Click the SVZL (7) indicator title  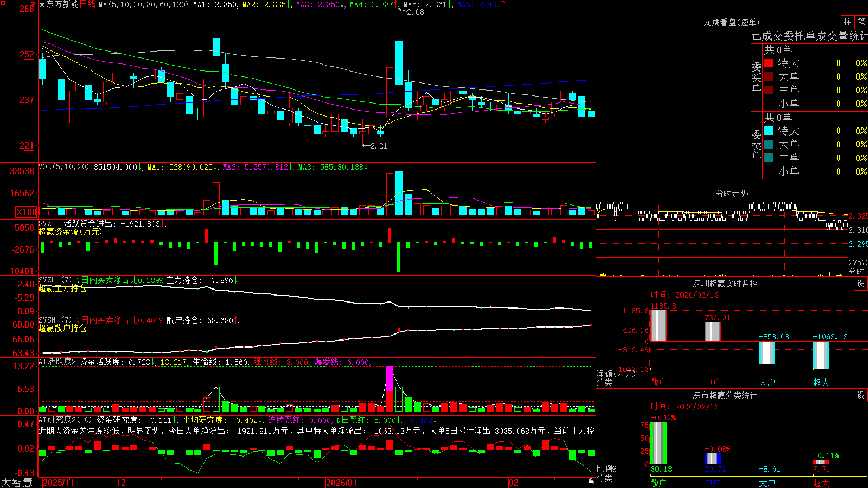[55, 280]
